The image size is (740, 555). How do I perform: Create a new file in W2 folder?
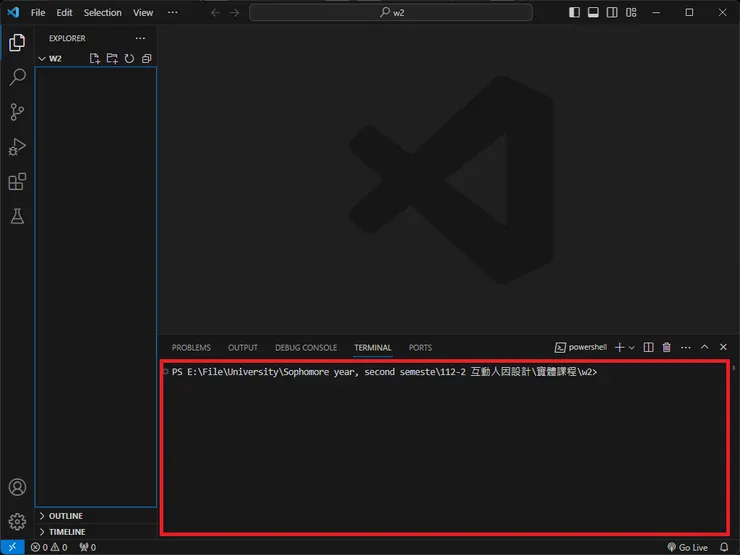tap(94, 59)
